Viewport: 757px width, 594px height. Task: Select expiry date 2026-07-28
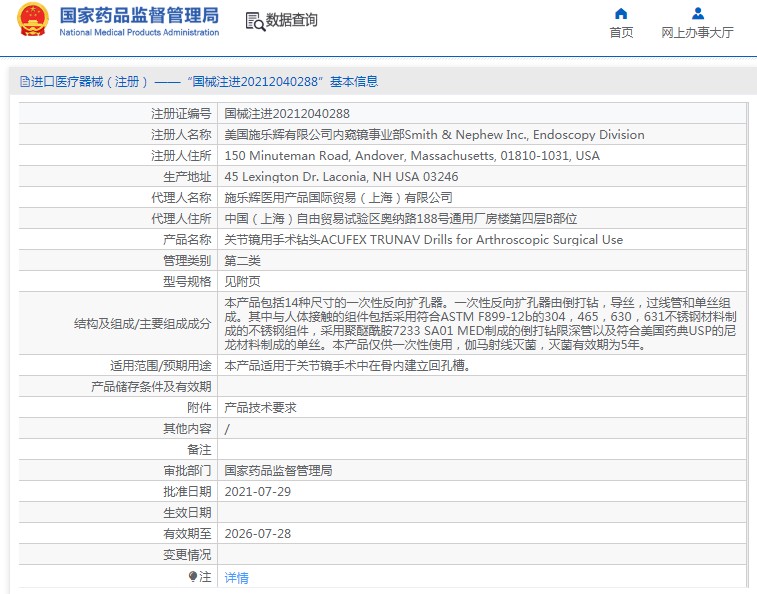(x=258, y=534)
